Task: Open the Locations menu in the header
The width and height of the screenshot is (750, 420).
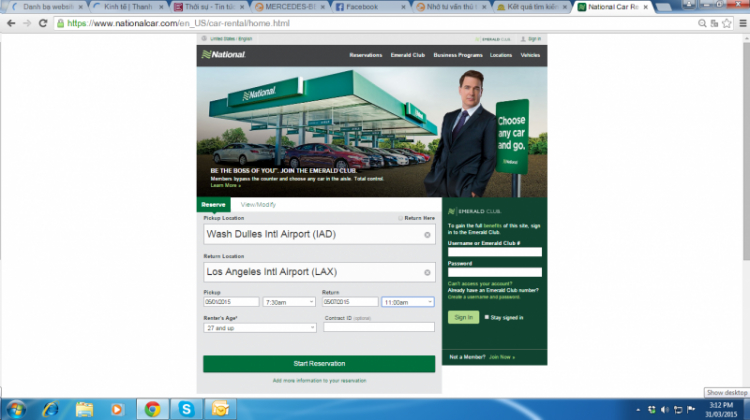Action: tap(501, 55)
